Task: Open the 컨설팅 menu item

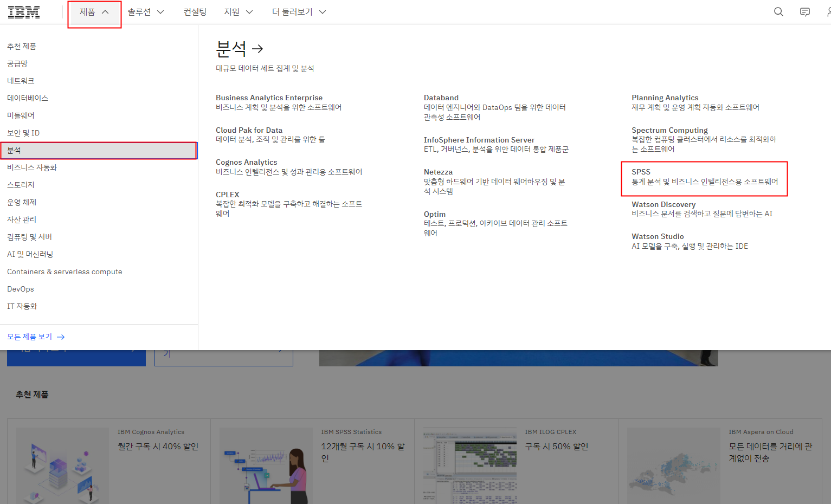Action: [x=195, y=12]
